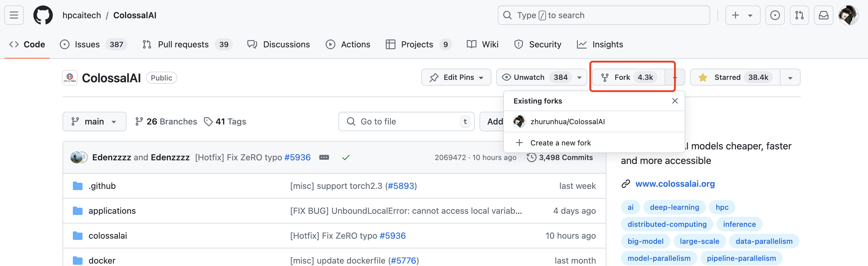Select the model-parallelism topic tag
Viewport: 868px width, 266px height.
coord(659,258)
